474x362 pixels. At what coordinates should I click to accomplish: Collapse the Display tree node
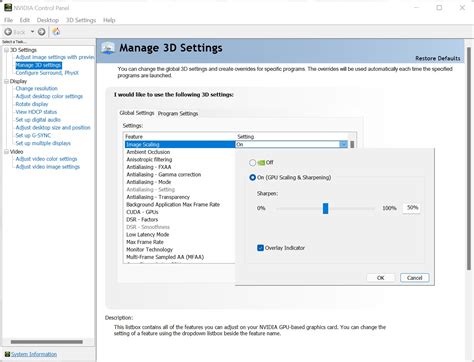pos(6,81)
